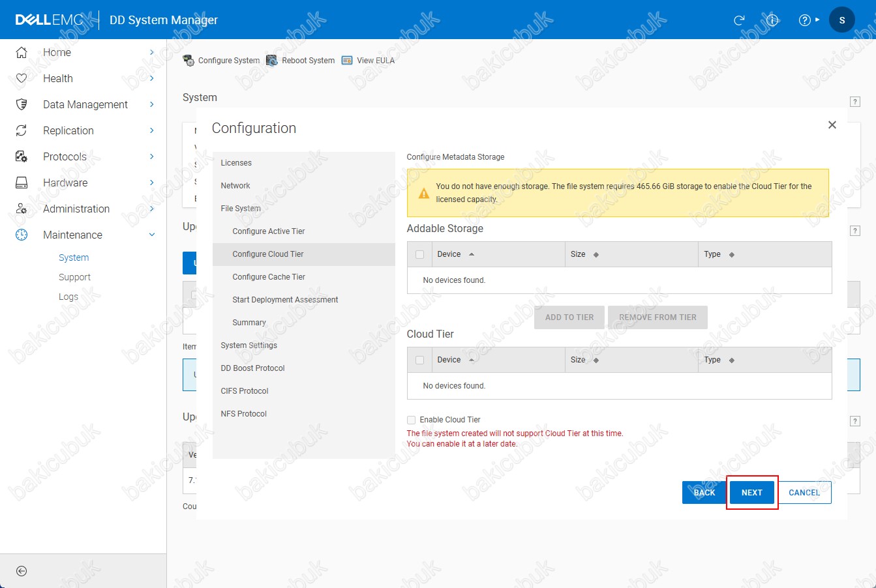This screenshot has height=588, width=876.
Task: Click Configure System toolbar label
Action: (x=229, y=61)
